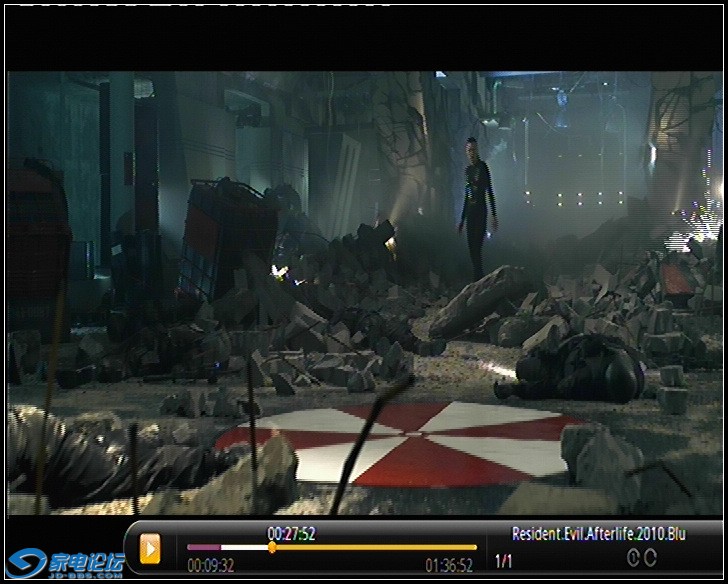728x584 pixels.
Task: Click the repeat loop icon
Action: point(650,558)
